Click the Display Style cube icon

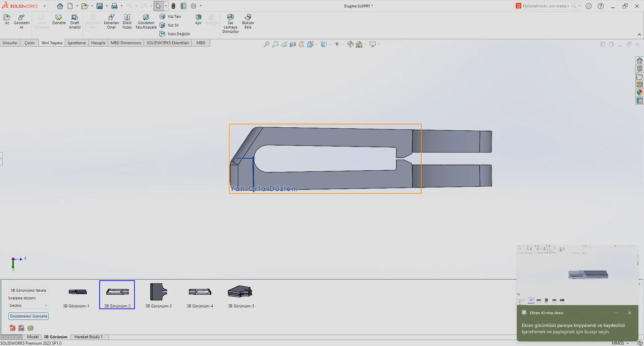[x=324, y=44]
